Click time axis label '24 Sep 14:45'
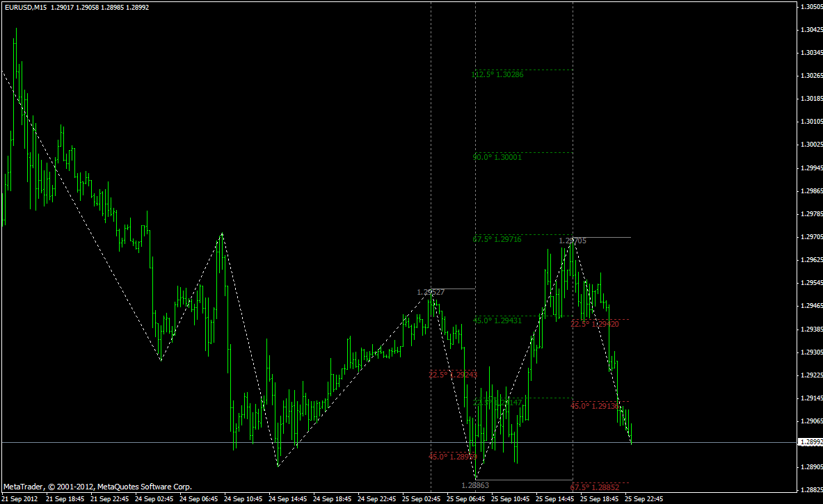The width and height of the screenshot is (823, 504). click(x=288, y=498)
